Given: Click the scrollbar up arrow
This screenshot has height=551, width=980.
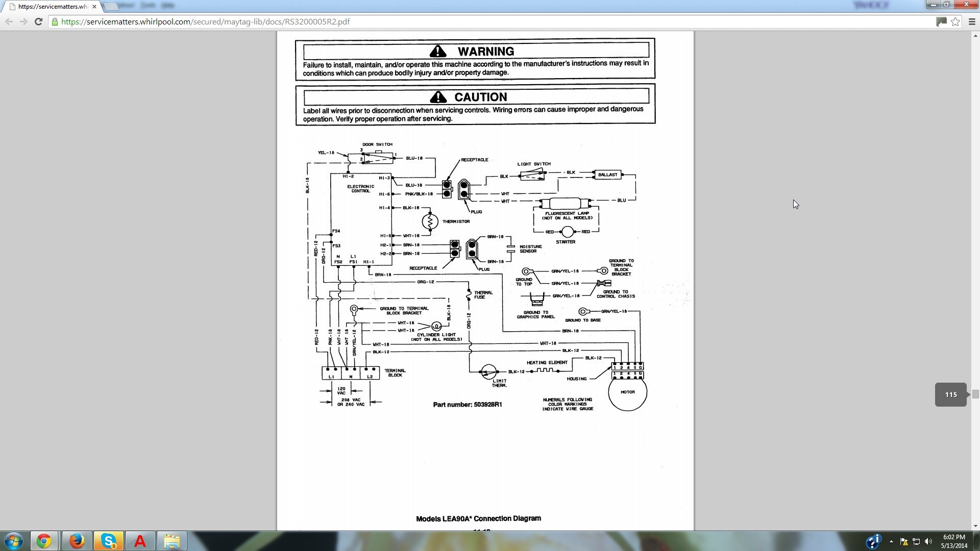Looking at the screenshot, I should pyautogui.click(x=975, y=35).
